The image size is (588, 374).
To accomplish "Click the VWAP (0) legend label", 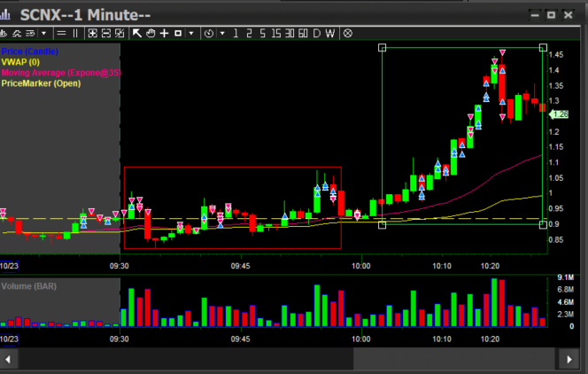I will (20, 62).
